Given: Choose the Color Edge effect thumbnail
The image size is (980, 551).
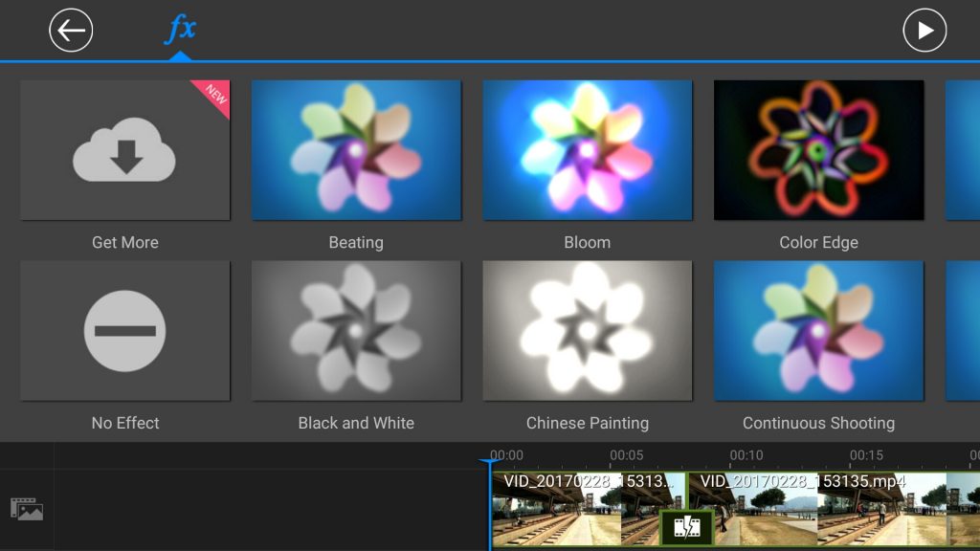Looking at the screenshot, I should (819, 150).
